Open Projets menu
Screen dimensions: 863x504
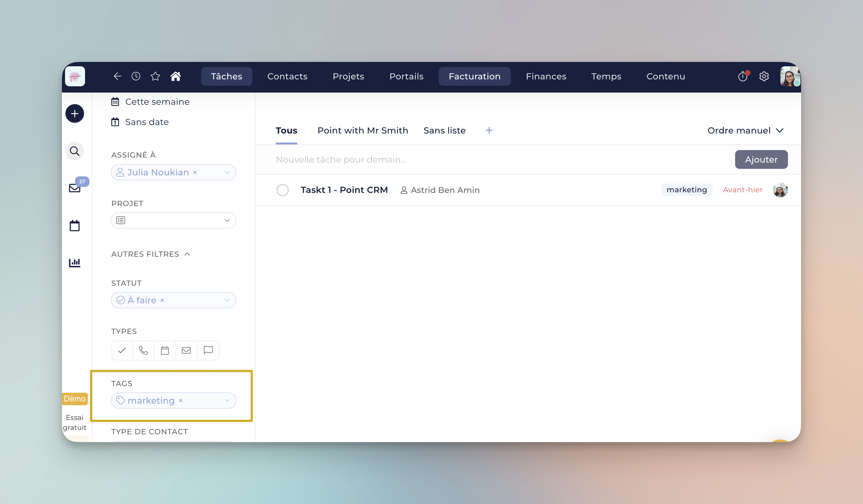point(348,76)
